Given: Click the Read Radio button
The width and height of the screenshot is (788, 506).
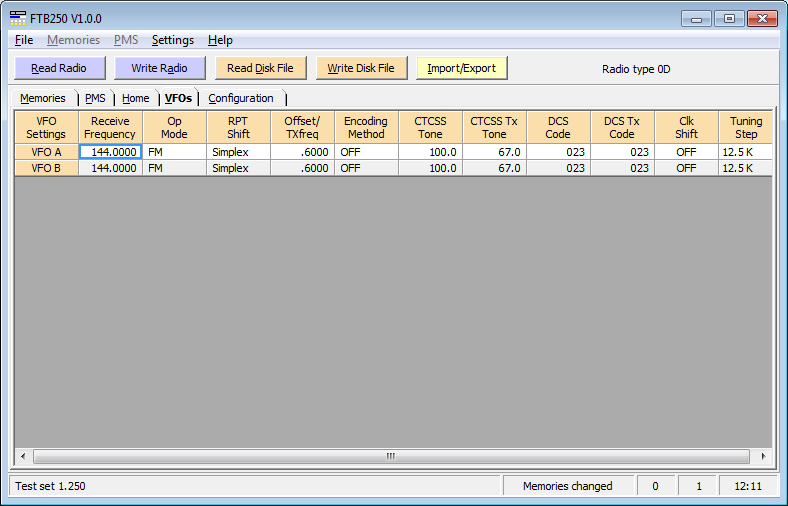Looking at the screenshot, I should [x=59, y=68].
